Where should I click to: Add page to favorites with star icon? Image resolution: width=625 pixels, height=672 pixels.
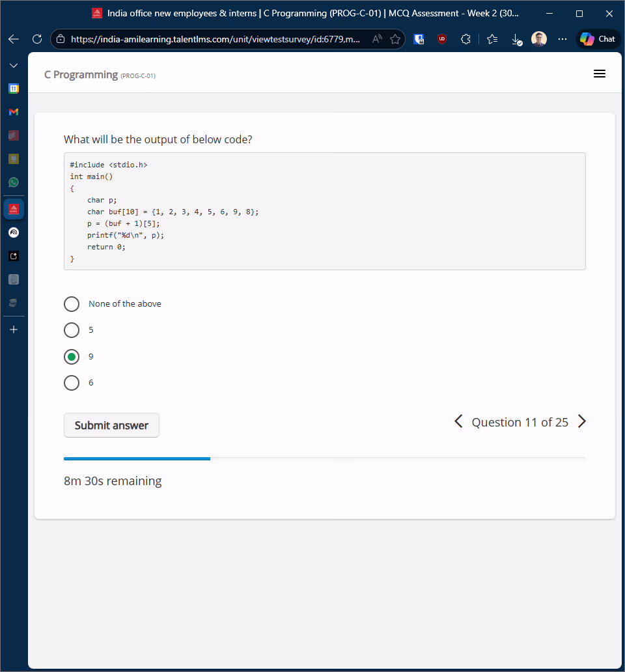pos(395,39)
